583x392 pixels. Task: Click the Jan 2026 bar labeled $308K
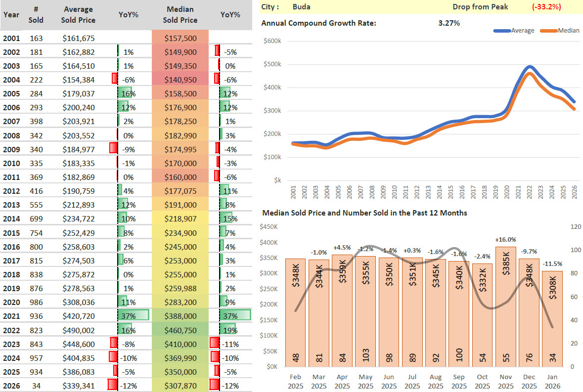(552, 318)
